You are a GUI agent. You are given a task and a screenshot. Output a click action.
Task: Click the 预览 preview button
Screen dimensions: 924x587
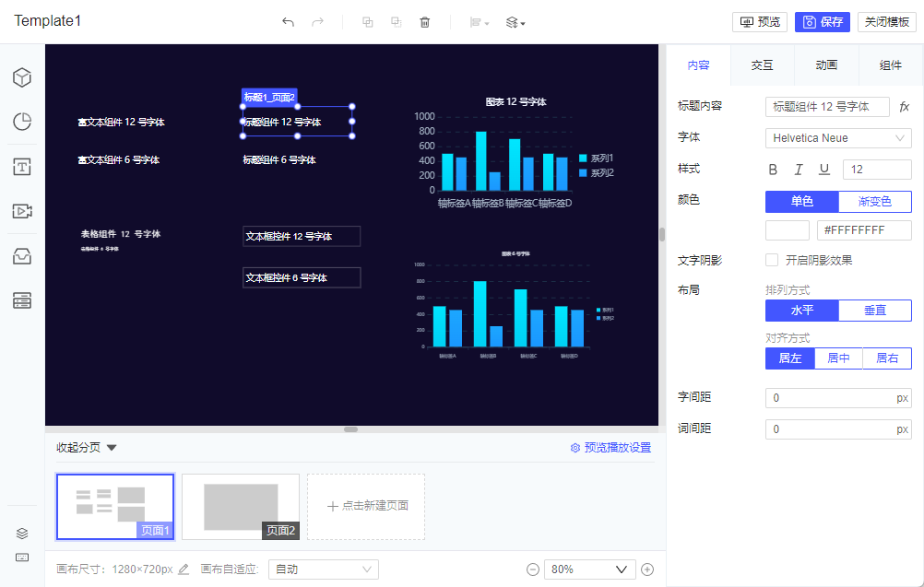[760, 22]
